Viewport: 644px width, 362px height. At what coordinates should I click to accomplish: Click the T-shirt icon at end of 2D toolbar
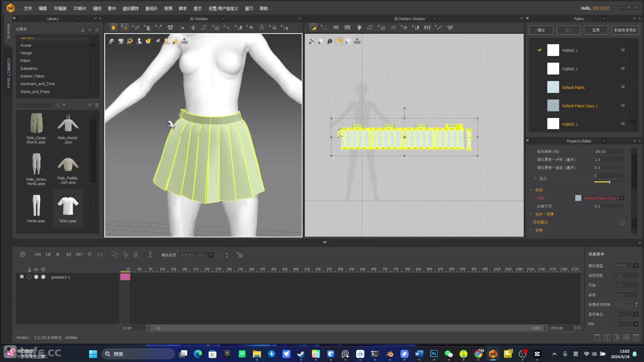[x=450, y=28]
